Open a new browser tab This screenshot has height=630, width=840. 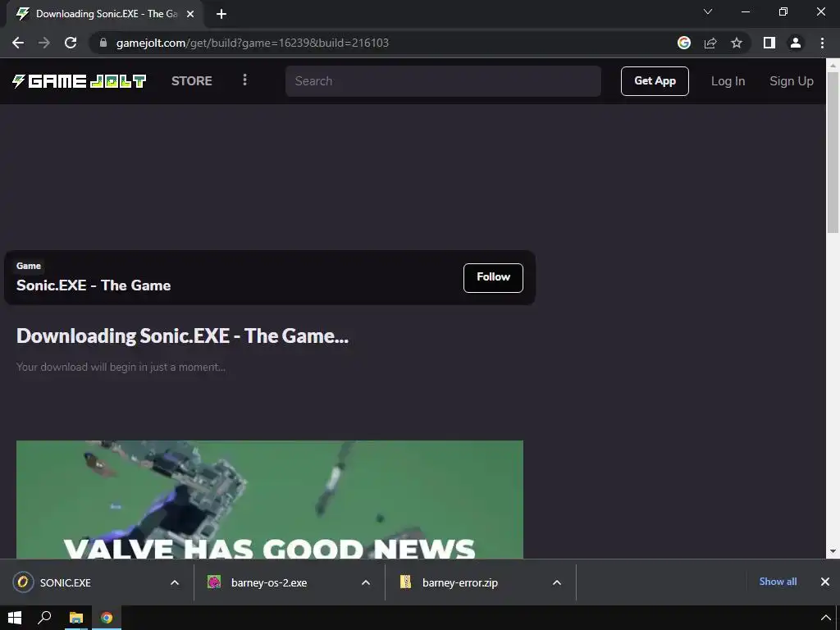coord(221,15)
